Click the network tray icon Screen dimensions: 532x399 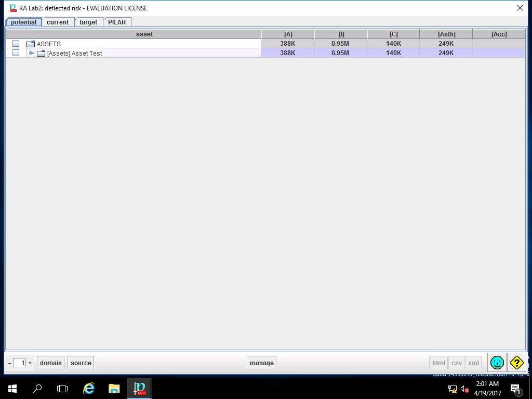coord(453,389)
